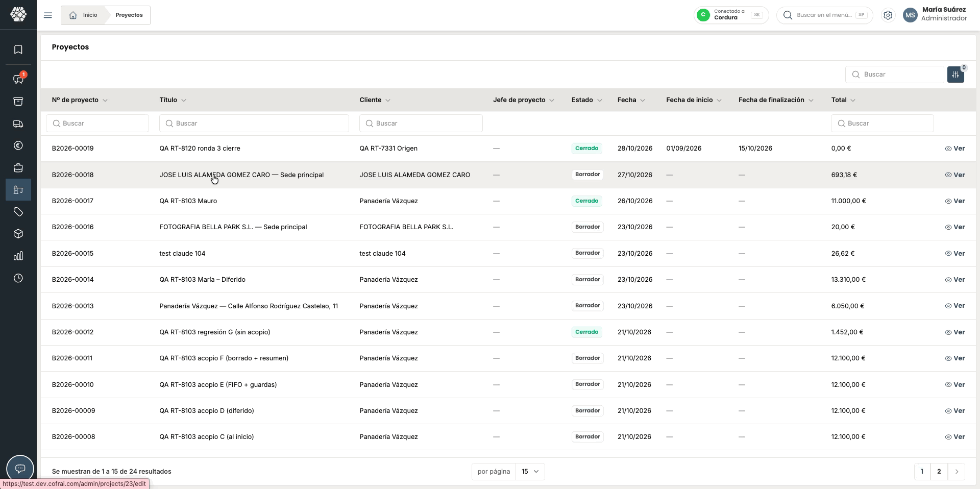
Task: Sort by Total column header
Action: point(843,100)
